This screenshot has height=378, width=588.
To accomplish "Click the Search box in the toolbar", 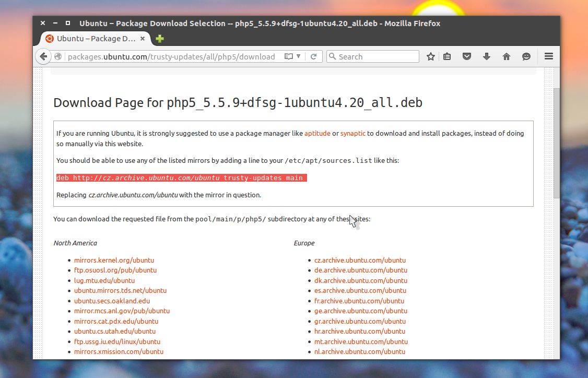I will 373,56.
